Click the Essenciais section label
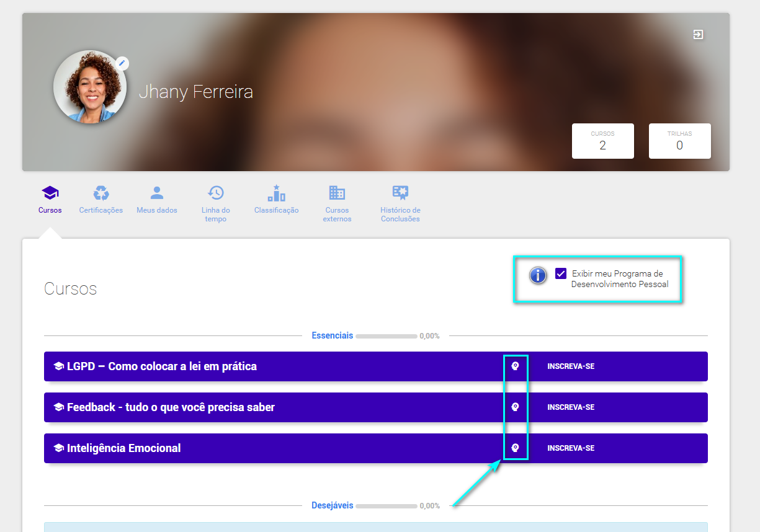The height and width of the screenshot is (532, 760). (333, 335)
